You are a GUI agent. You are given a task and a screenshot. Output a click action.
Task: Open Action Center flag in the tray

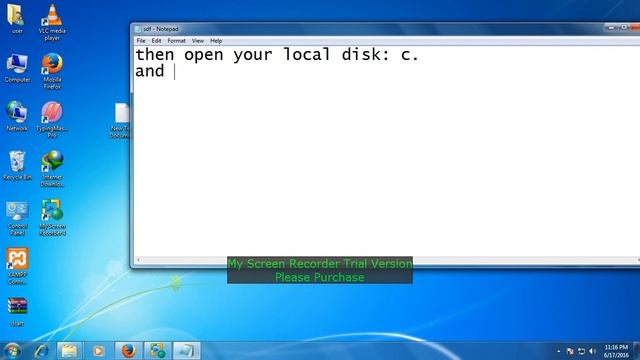coord(570,351)
